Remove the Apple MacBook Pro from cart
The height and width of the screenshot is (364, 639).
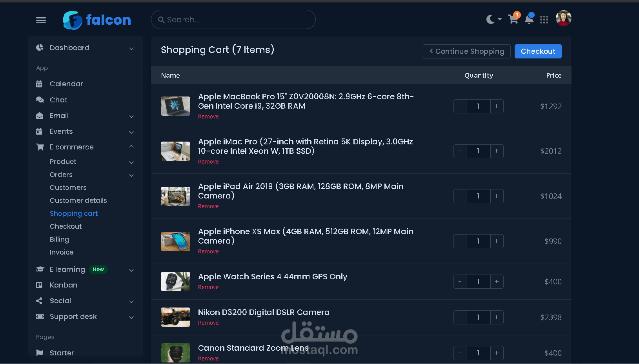[x=208, y=116]
